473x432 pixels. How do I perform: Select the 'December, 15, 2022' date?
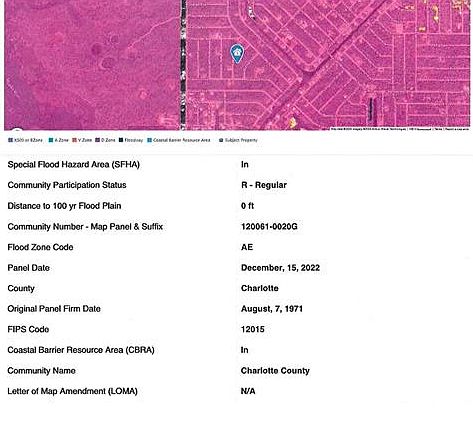click(x=280, y=268)
